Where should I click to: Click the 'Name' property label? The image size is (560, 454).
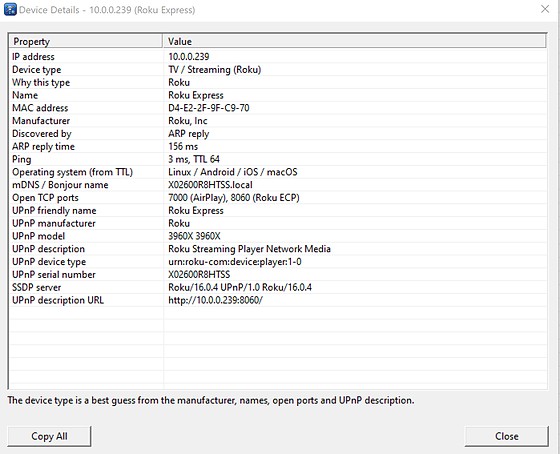pyautogui.click(x=25, y=95)
